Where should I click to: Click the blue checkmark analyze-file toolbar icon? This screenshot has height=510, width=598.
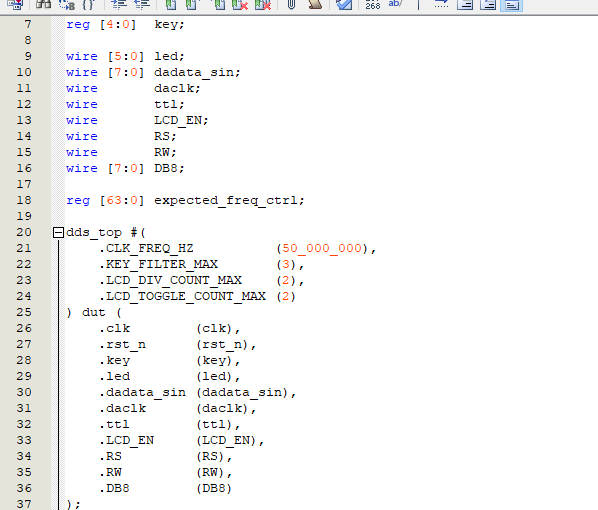click(344, 5)
